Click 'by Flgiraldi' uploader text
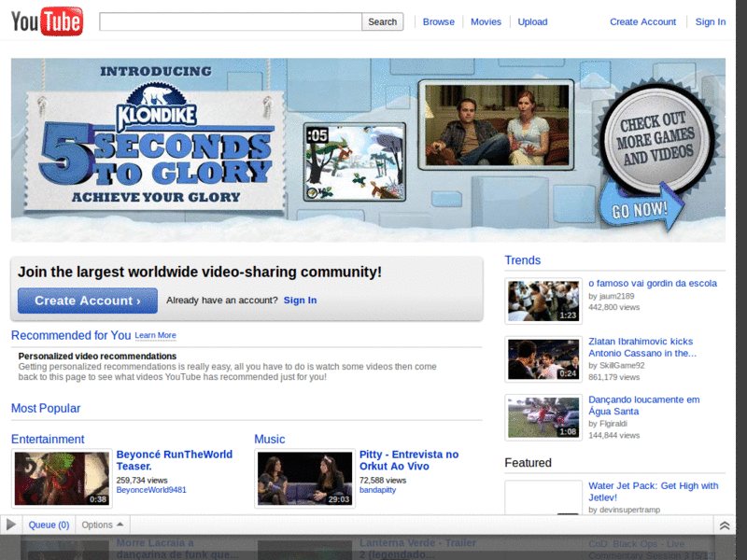The height and width of the screenshot is (560, 747). click(608, 424)
